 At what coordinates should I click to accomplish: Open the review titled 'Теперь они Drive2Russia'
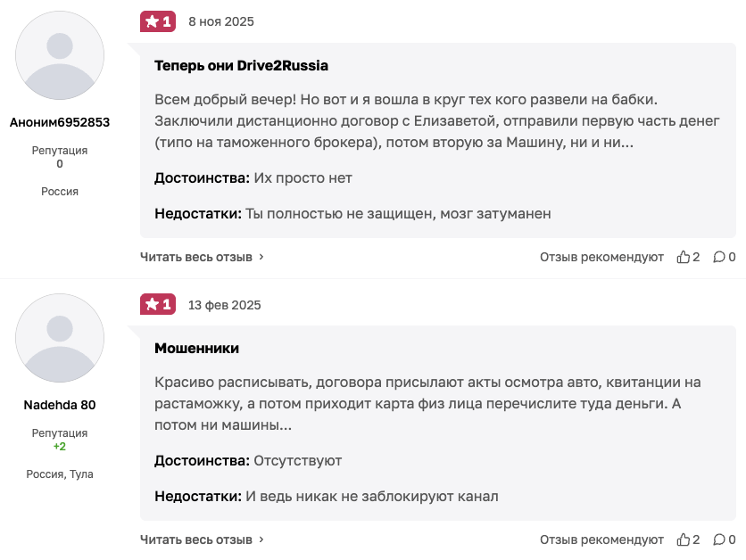(239, 65)
